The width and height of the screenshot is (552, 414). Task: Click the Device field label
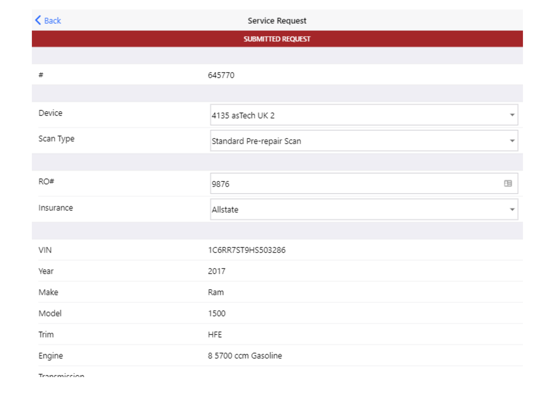click(50, 113)
